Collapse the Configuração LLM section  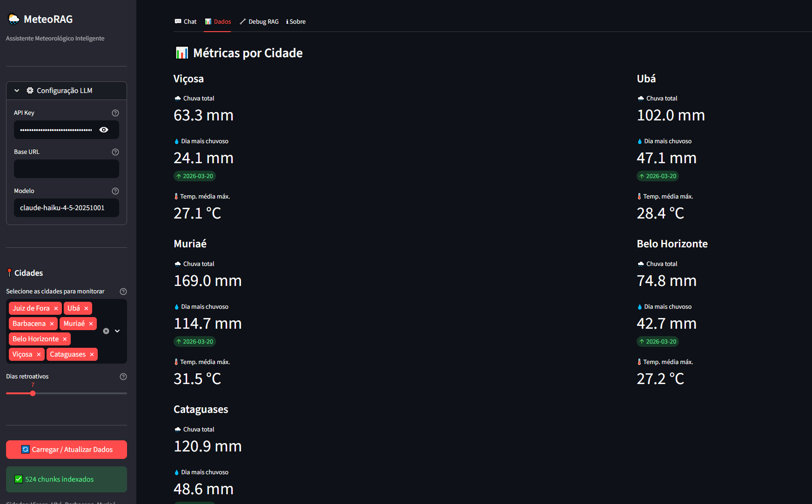(x=17, y=91)
